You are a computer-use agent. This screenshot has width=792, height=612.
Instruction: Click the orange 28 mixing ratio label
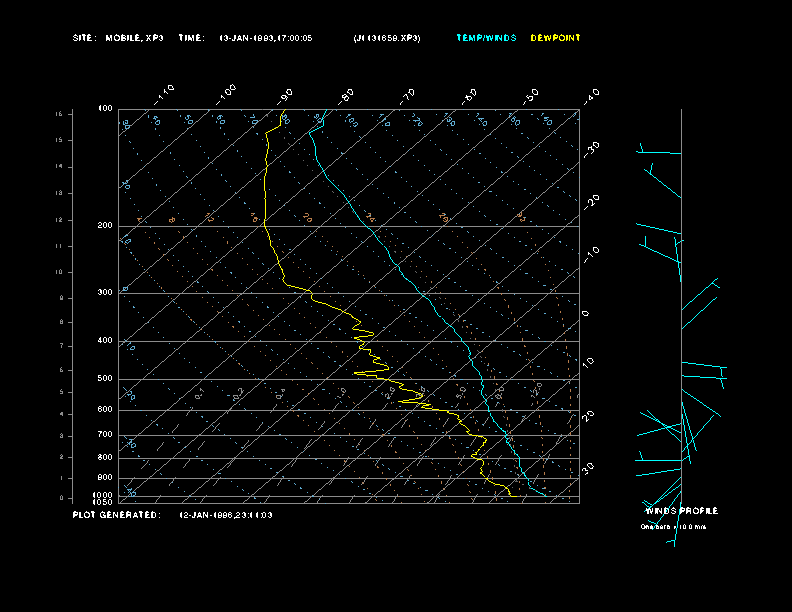coord(443,218)
